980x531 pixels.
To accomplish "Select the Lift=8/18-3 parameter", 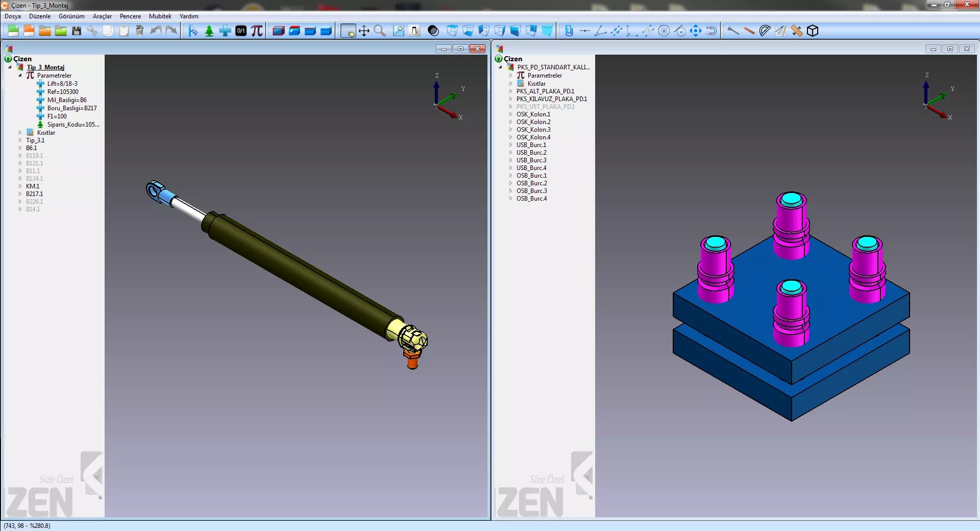I will click(62, 84).
